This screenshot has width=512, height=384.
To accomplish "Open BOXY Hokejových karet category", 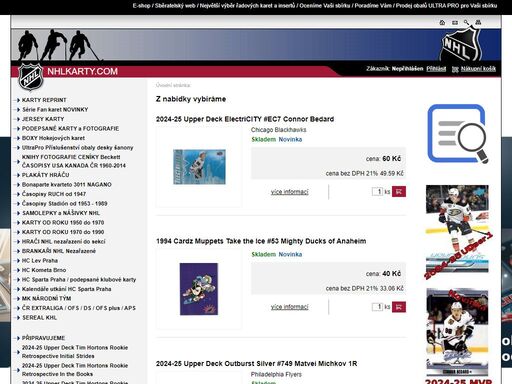I will pyautogui.click(x=53, y=138).
